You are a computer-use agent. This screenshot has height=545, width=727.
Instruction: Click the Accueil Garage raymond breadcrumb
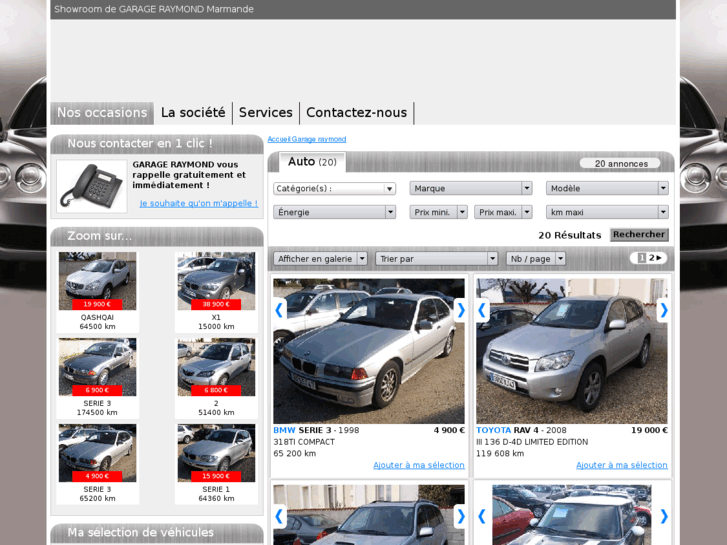click(x=306, y=139)
